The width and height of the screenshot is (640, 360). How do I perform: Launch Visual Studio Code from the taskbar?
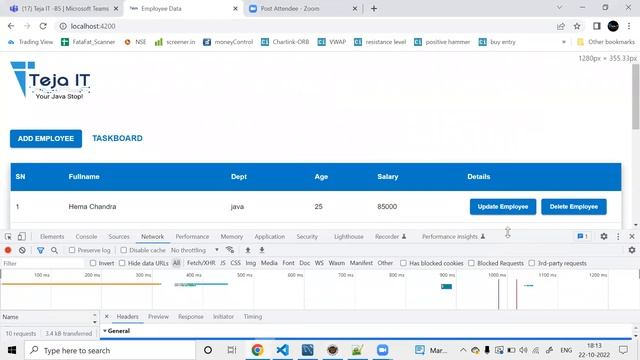(282, 350)
